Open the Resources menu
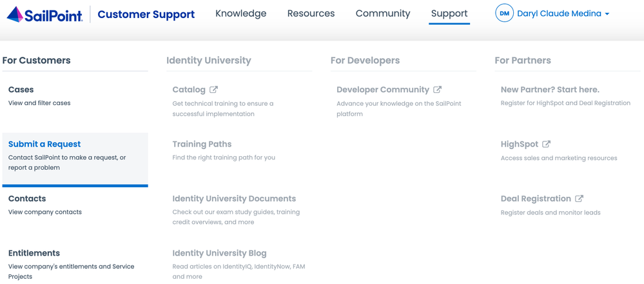 311,14
